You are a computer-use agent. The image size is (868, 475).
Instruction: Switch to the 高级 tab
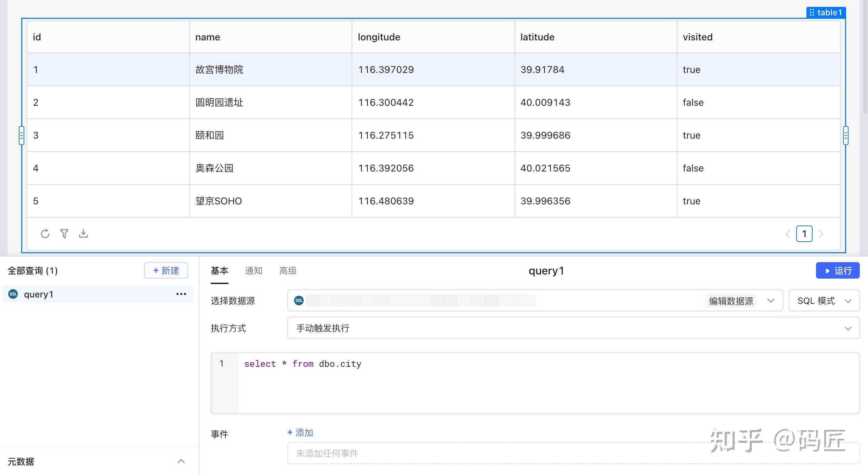click(288, 271)
